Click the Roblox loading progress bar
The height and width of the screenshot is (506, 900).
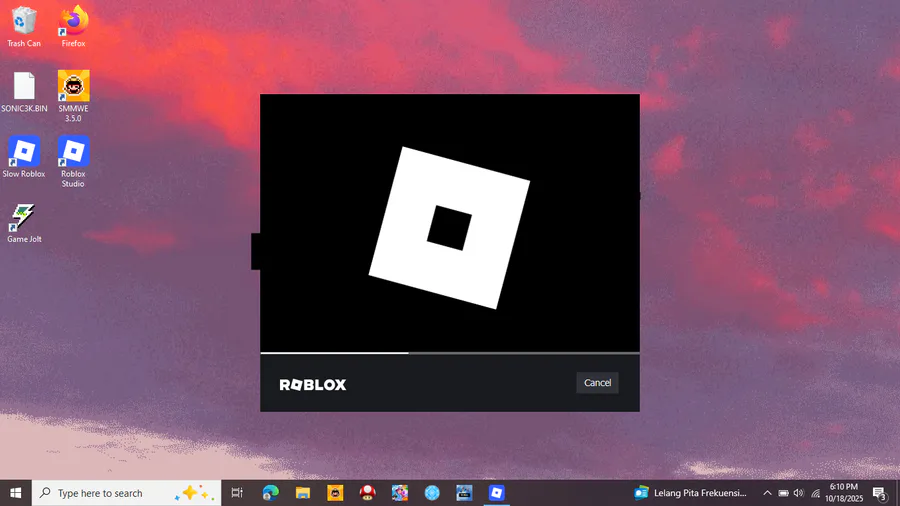450,353
